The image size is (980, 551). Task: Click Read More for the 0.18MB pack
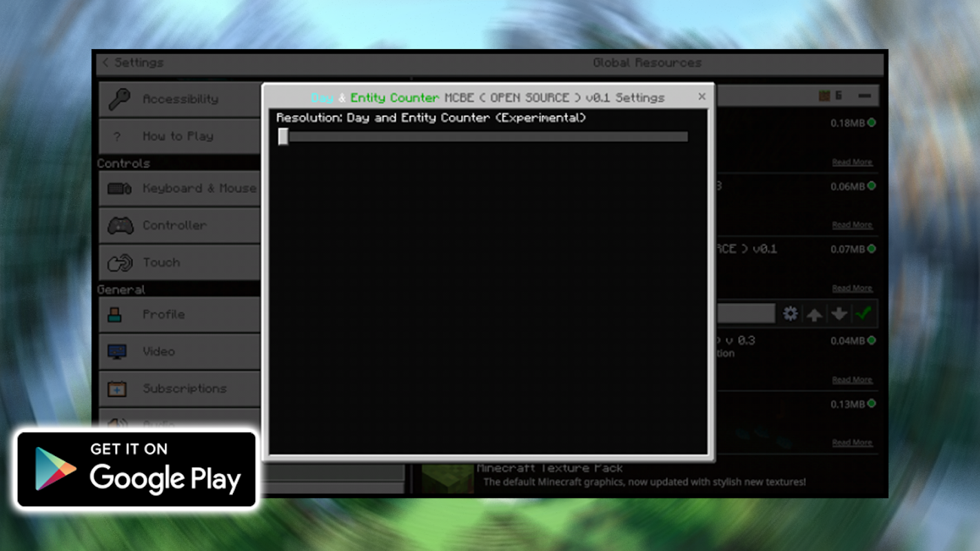tap(852, 163)
